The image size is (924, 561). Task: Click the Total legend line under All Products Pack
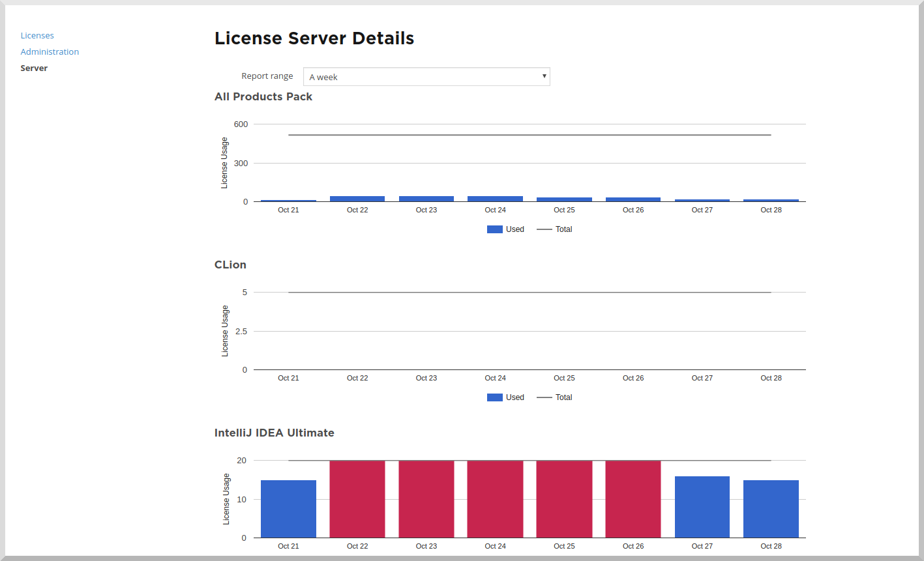point(544,229)
